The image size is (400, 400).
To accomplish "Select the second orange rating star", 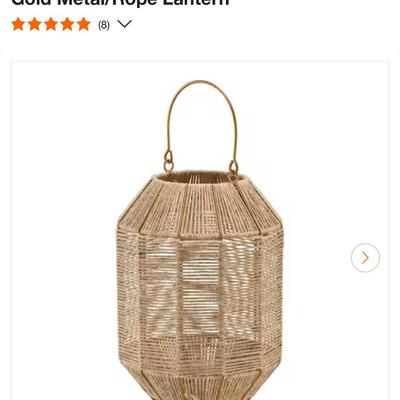I will tap(35, 24).
